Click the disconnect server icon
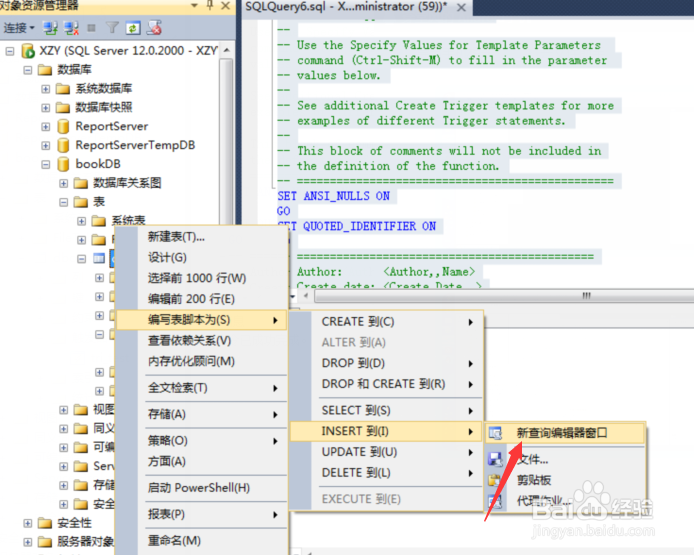Image resolution: width=694 pixels, height=555 pixels. pyautogui.click(x=71, y=28)
